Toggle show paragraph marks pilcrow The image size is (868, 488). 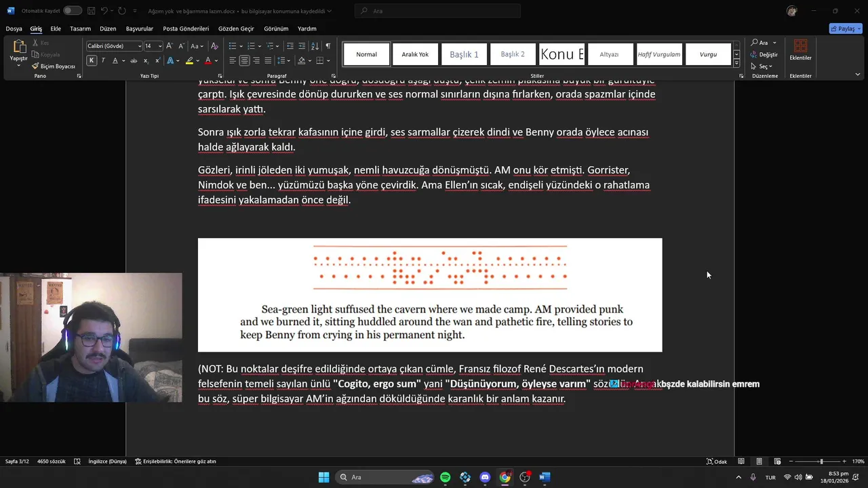[328, 46]
